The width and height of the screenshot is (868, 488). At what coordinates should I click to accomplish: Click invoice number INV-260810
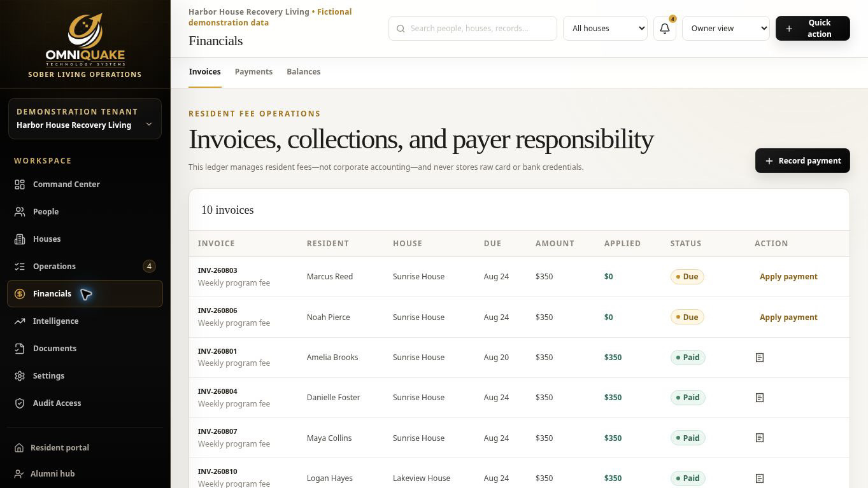[x=217, y=471]
